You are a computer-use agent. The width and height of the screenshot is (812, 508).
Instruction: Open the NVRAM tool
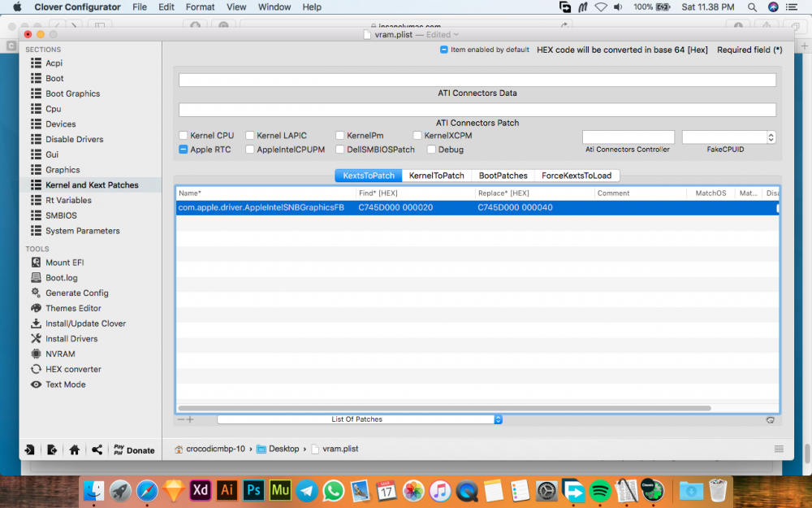click(60, 354)
